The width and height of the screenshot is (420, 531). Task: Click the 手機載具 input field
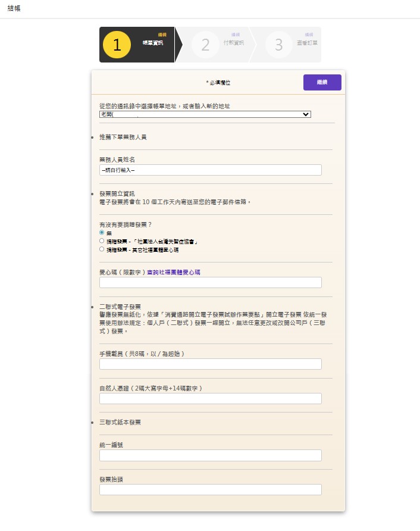pos(211,364)
